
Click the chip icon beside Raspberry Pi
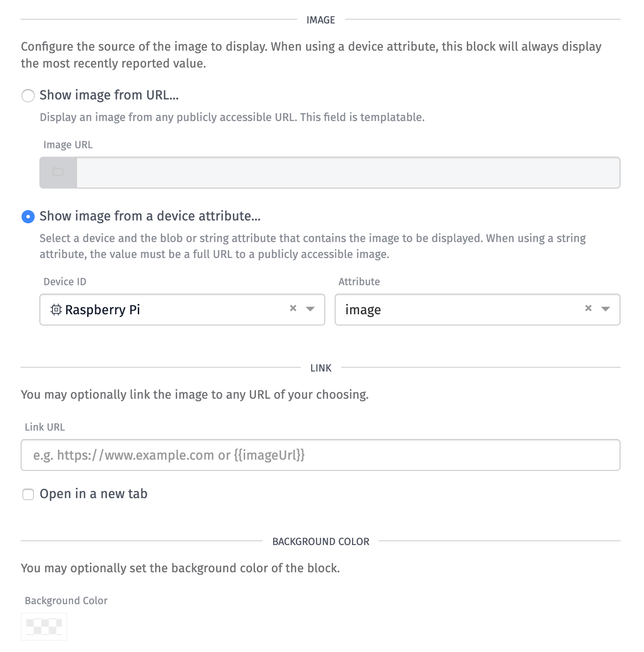click(56, 310)
